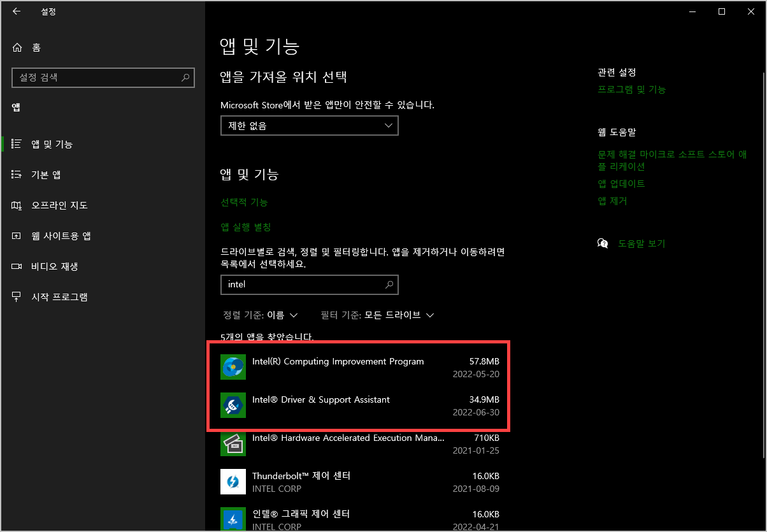Click the 도움말 보기 link
This screenshot has height=532, width=767.
click(642, 243)
